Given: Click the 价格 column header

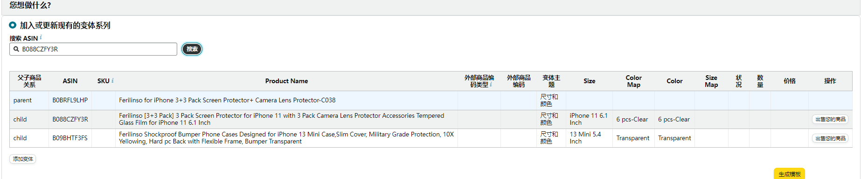Looking at the screenshot, I should click(x=790, y=81).
